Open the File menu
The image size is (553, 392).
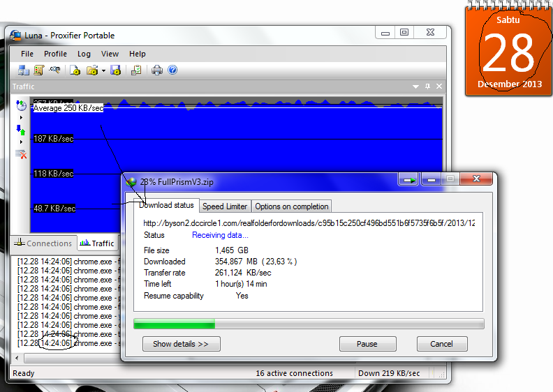(27, 54)
